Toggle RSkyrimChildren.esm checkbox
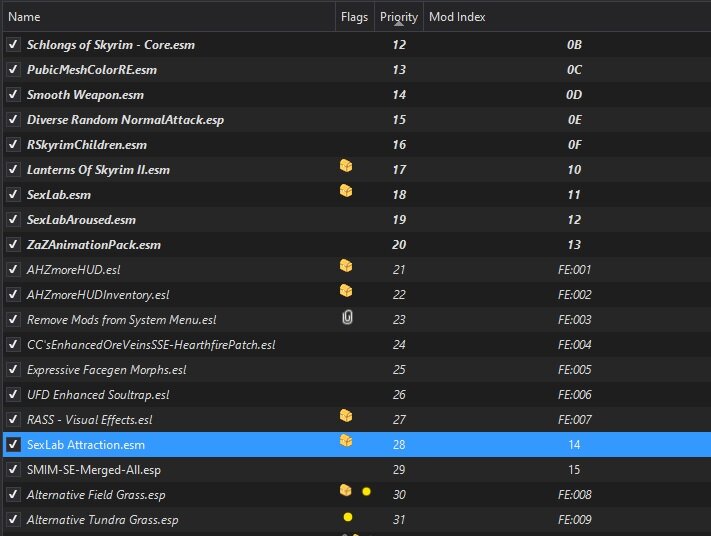Image resolution: width=711 pixels, height=536 pixels. coord(13,145)
